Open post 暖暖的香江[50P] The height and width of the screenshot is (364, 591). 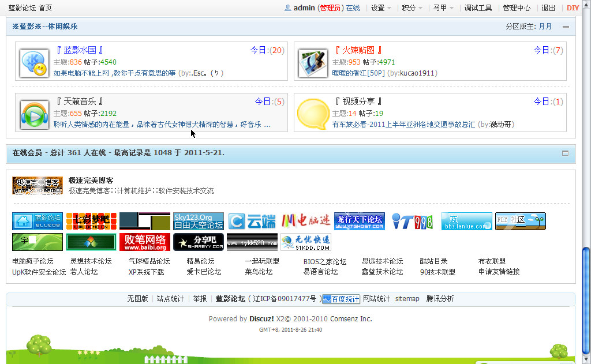(x=358, y=73)
